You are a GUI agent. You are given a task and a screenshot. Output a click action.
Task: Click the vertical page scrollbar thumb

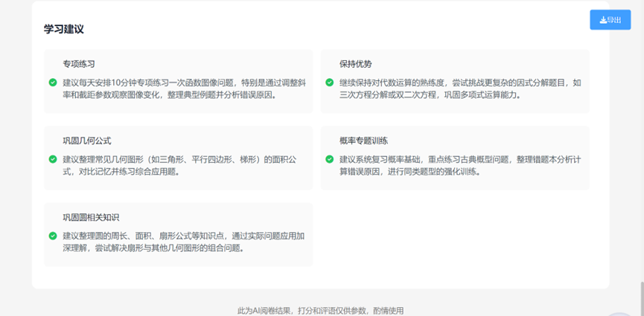coord(641,299)
